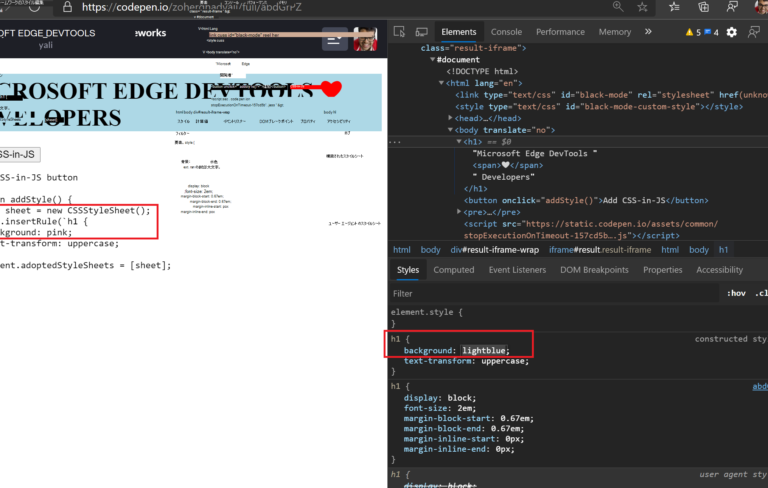The image size is (768, 488).
Task: Collapse the #document node
Action: click(x=432, y=60)
